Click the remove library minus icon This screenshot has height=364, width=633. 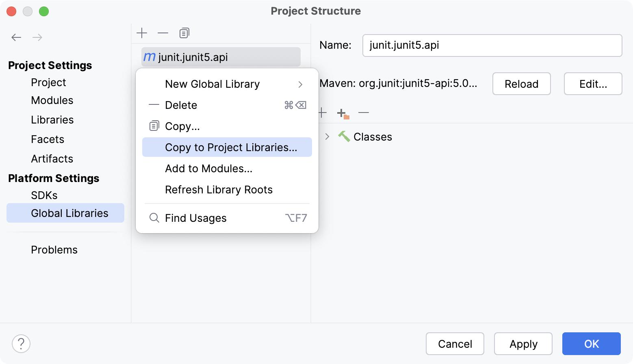click(x=163, y=33)
